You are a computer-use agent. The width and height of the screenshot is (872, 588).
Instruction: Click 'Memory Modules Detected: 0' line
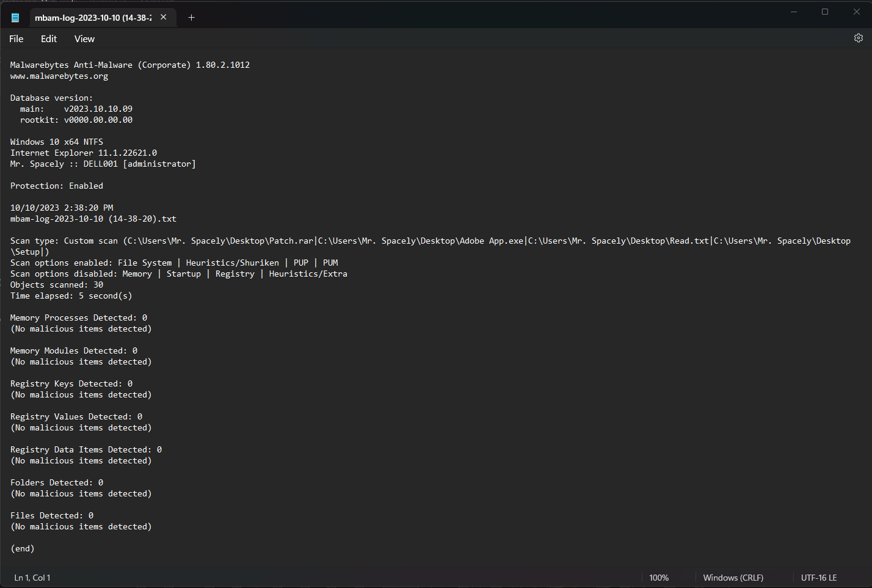[x=74, y=350]
